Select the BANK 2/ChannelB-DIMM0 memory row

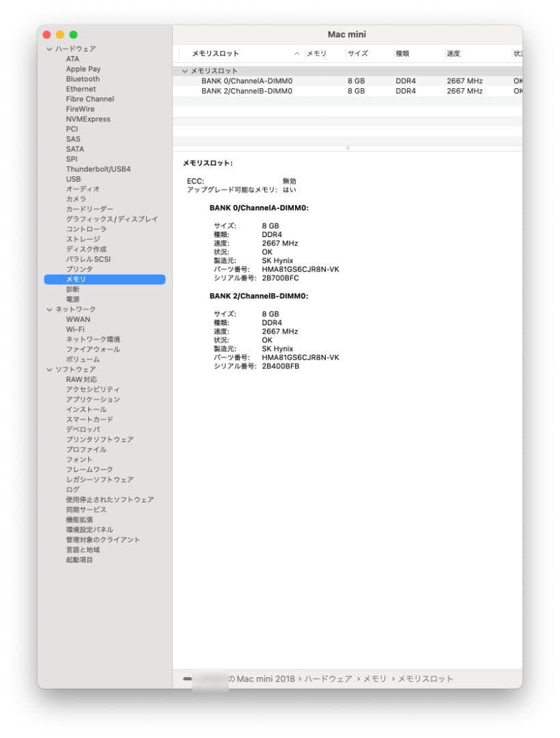(246, 90)
